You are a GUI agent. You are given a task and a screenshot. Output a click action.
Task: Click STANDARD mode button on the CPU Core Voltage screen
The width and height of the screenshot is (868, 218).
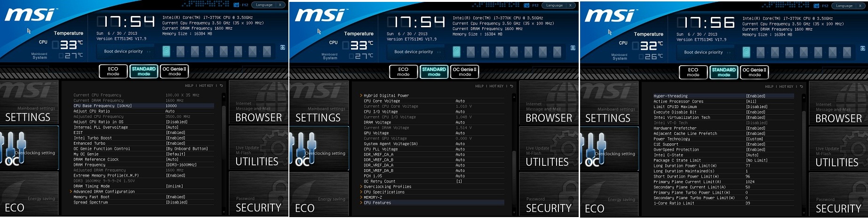434,71
